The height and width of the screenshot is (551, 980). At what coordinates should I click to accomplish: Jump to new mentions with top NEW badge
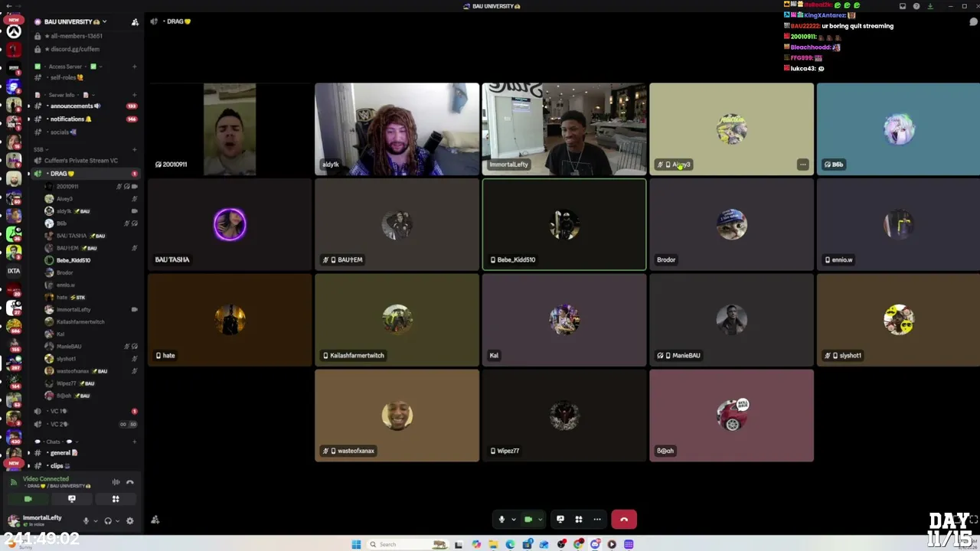13,20
